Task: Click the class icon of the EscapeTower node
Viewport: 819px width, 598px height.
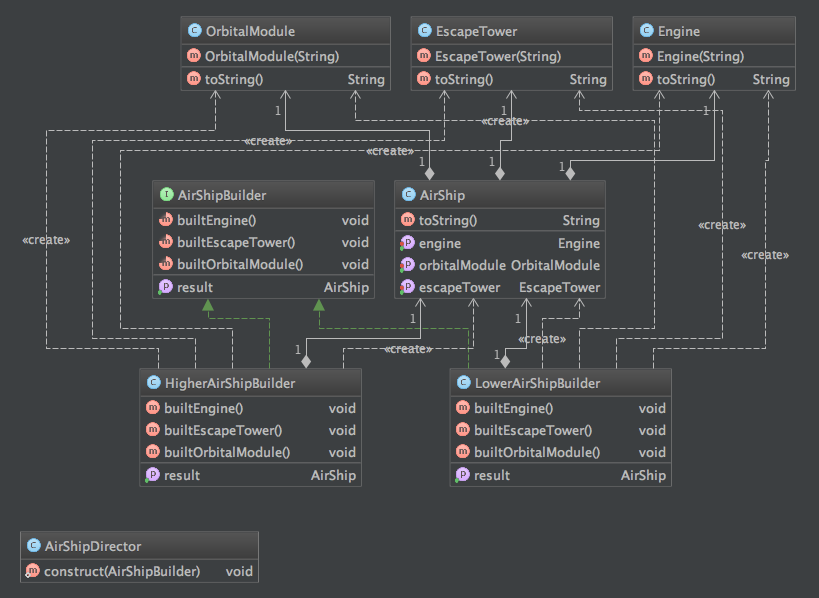Action: point(424,32)
